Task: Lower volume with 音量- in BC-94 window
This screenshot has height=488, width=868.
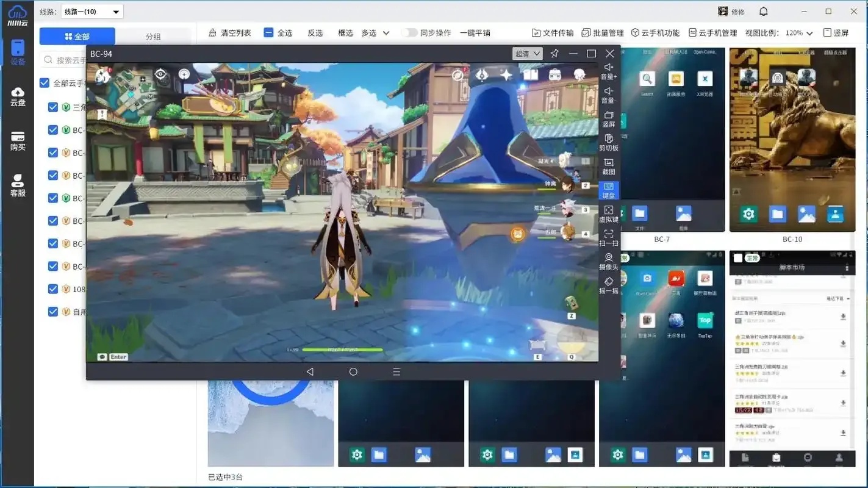Action: pyautogui.click(x=609, y=95)
